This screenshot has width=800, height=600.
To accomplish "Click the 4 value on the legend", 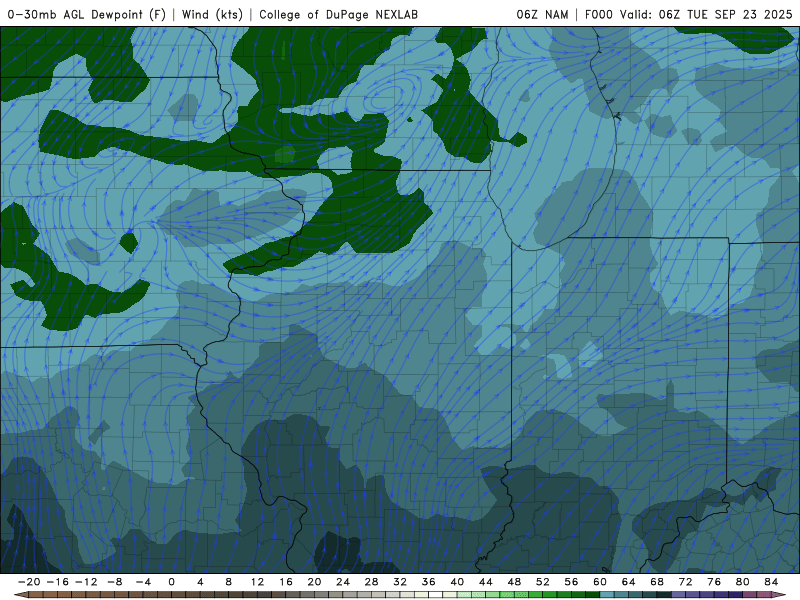I will (x=200, y=582).
